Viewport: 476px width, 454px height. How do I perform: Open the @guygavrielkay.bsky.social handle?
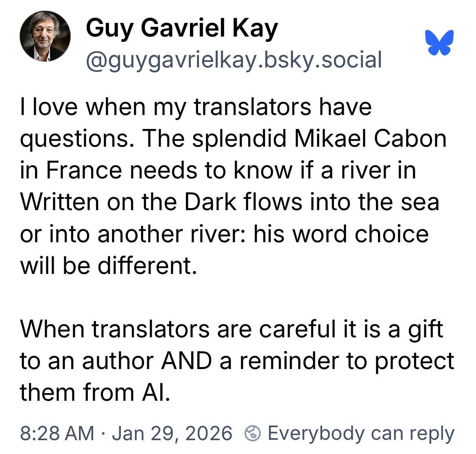pos(234,60)
